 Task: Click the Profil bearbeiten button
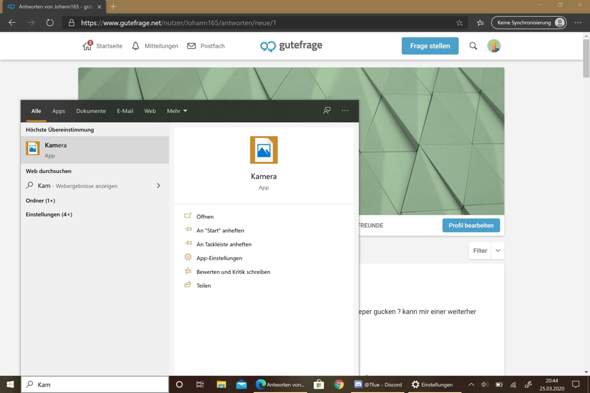click(x=471, y=225)
